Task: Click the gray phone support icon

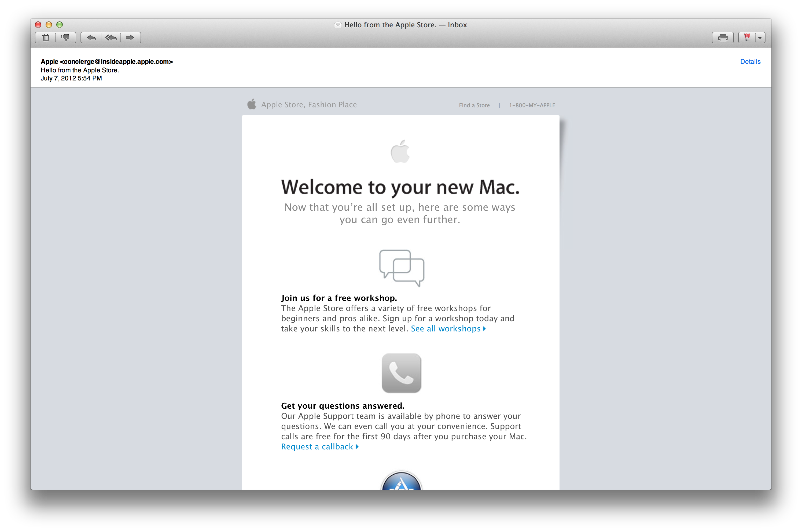Action: click(401, 373)
